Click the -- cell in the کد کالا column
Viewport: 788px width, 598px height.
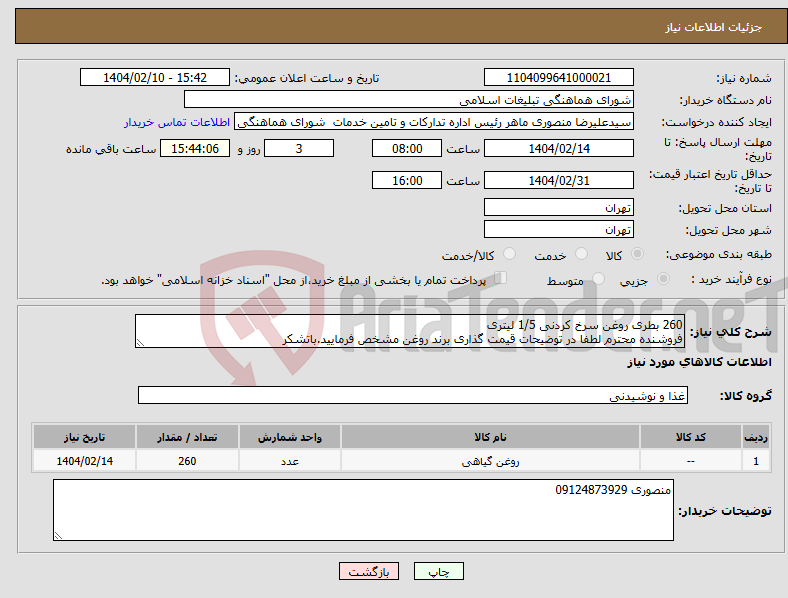(691, 460)
